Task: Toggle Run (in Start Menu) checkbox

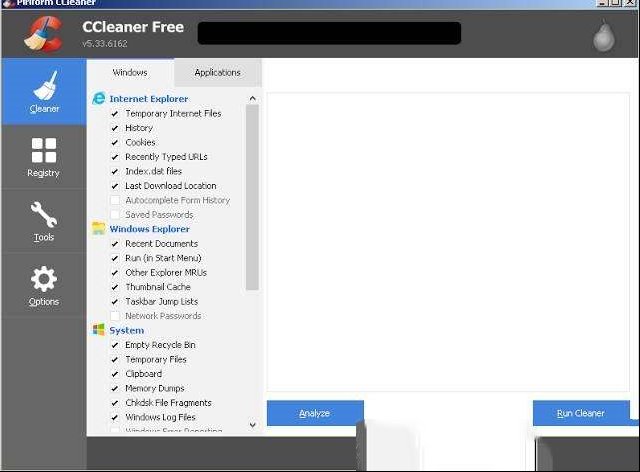Action: click(x=115, y=258)
